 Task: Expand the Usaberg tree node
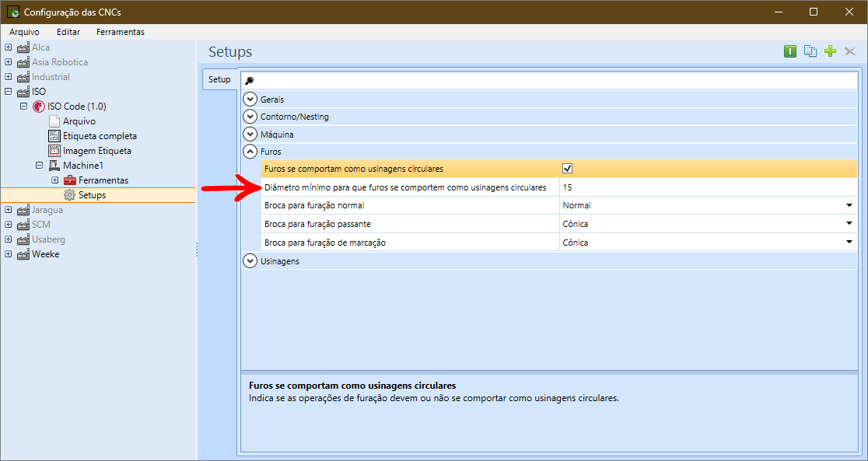coord(8,239)
